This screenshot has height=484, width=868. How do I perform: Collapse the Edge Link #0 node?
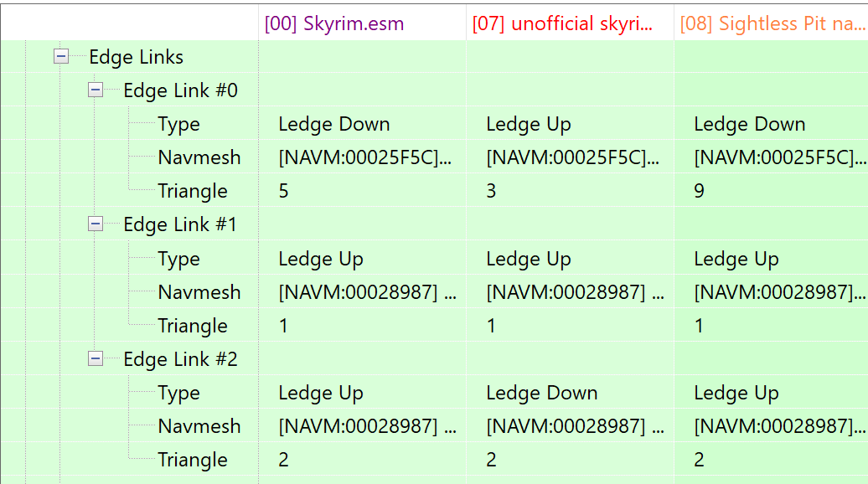point(96,90)
